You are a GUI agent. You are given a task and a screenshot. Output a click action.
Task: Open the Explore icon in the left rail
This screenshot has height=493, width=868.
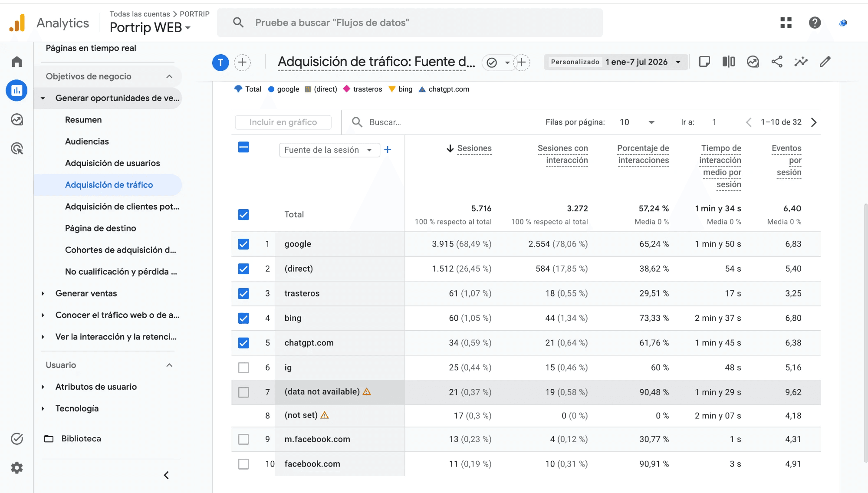pos(17,119)
